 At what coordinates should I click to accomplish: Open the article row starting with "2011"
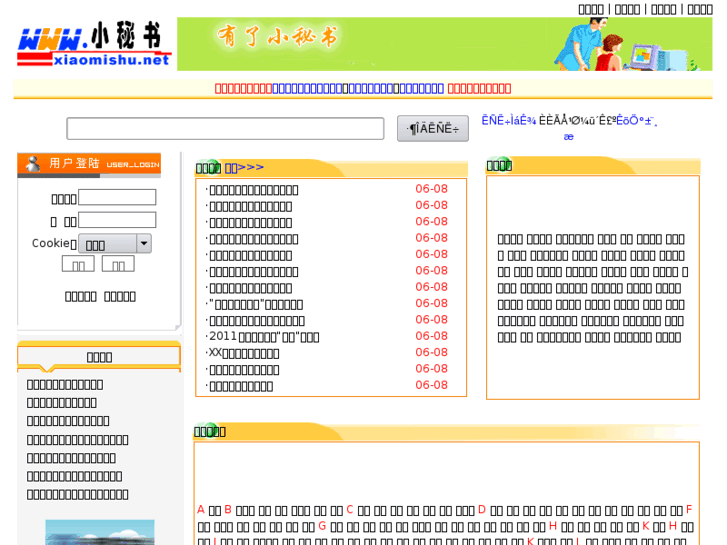coord(264,337)
